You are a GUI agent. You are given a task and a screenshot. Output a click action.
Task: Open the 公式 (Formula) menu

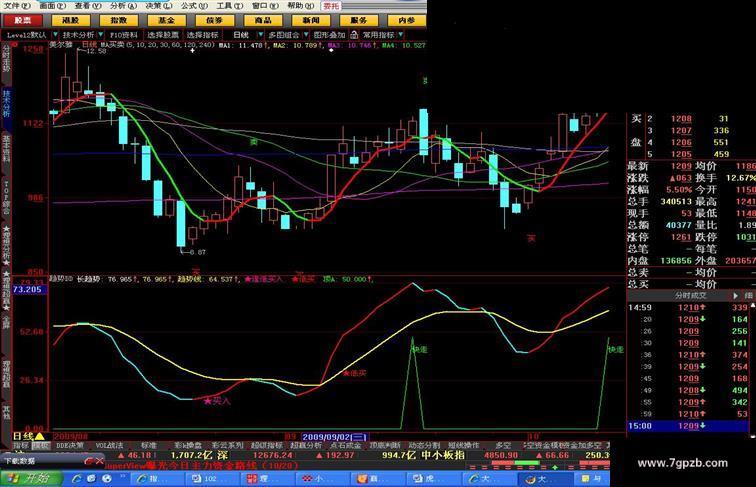click(194, 6)
